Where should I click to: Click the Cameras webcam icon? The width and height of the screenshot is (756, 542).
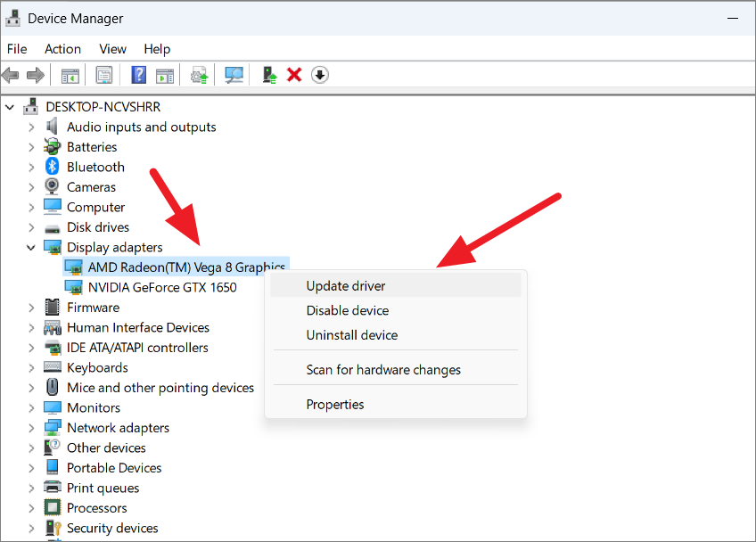click(52, 186)
